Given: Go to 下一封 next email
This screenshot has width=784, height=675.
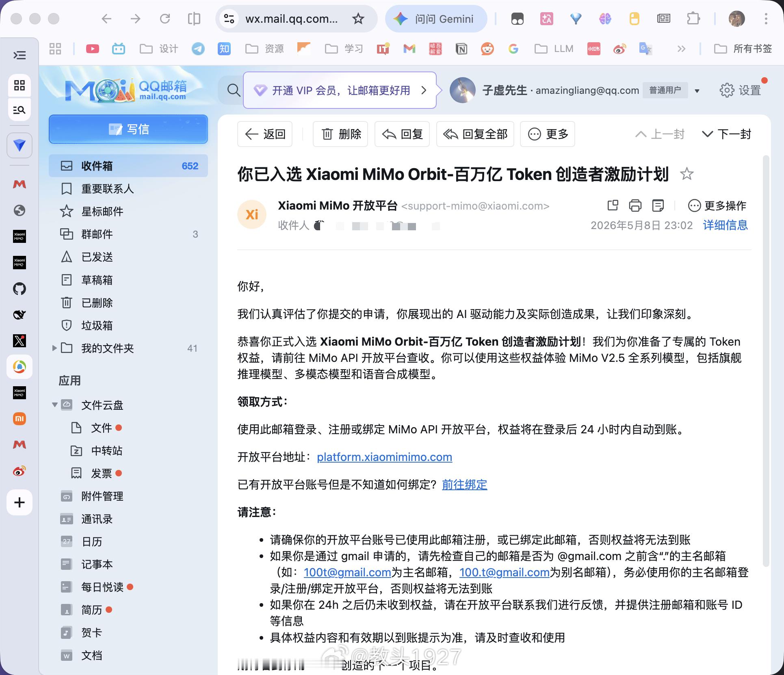Looking at the screenshot, I should 727,134.
